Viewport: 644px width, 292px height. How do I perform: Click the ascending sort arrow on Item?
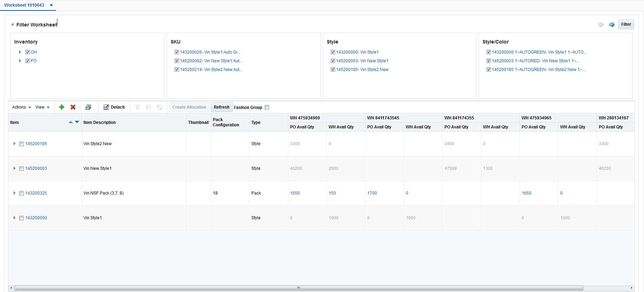click(x=71, y=122)
